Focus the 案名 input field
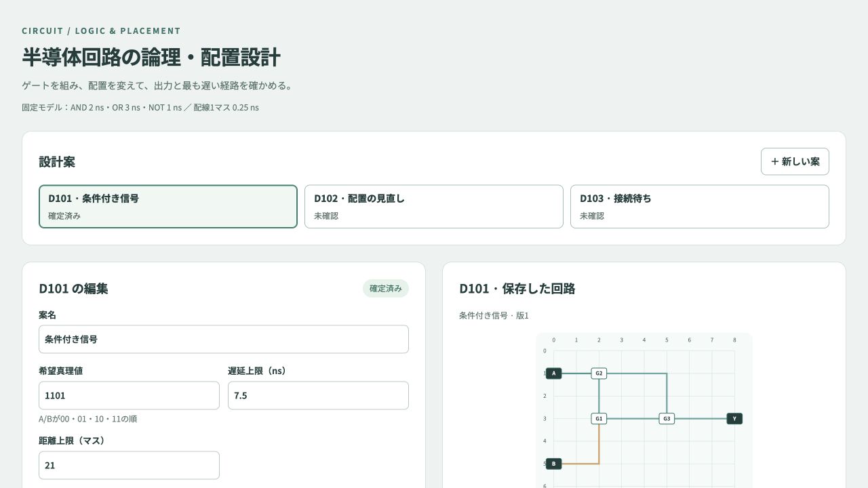This screenshot has width=868, height=488. pyautogui.click(x=224, y=339)
